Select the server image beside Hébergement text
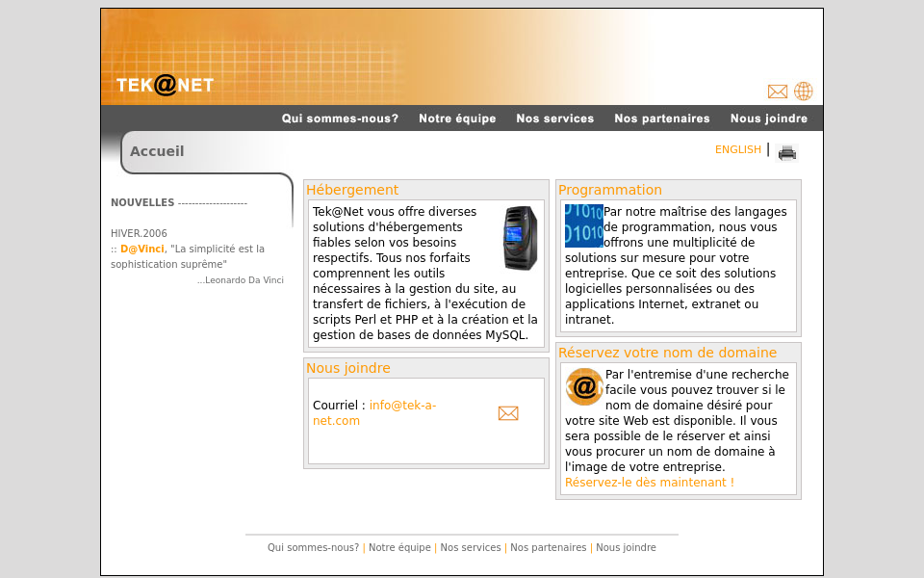The width and height of the screenshot is (924, 578). pos(518,238)
